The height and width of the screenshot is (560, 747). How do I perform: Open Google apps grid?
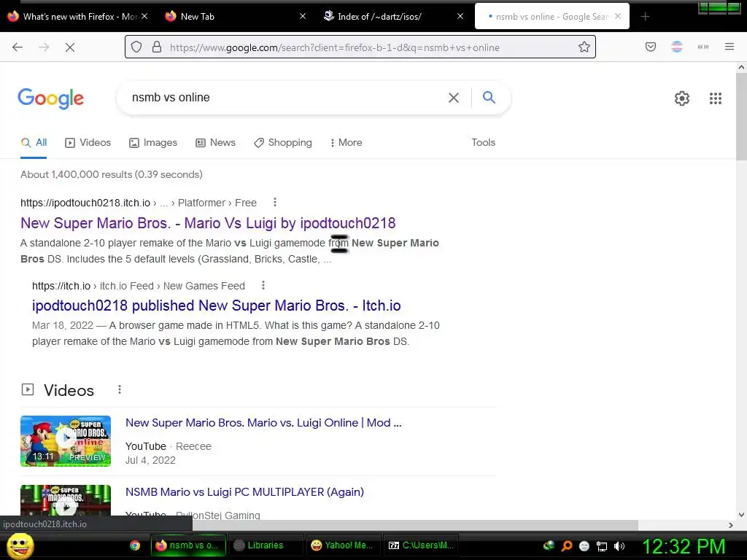tap(716, 98)
